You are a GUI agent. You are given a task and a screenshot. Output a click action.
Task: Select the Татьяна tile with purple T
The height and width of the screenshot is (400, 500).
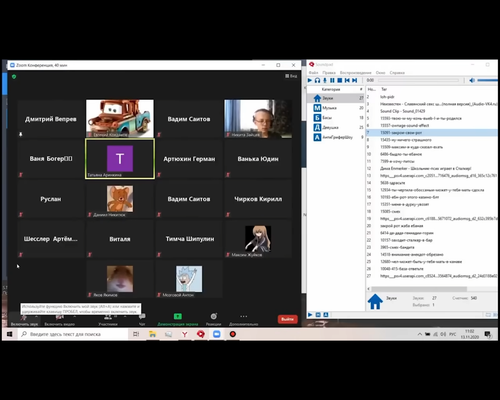[120, 159]
